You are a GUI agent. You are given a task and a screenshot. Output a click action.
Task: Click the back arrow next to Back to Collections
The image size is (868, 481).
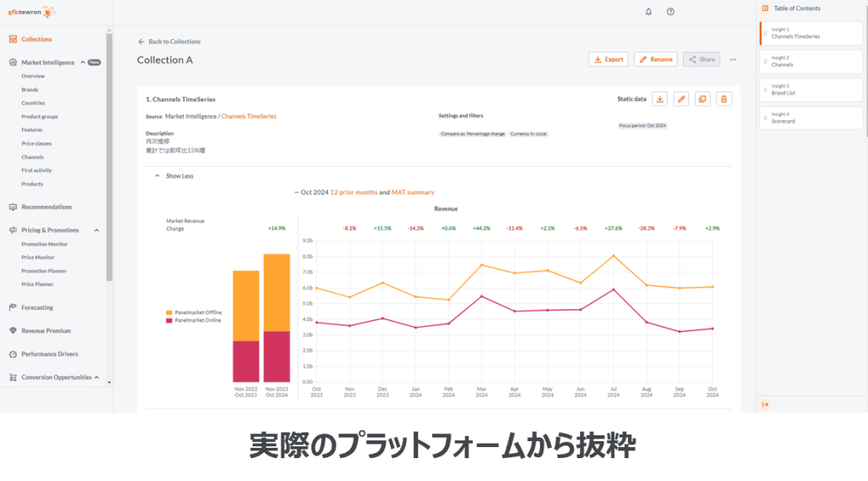(x=142, y=41)
